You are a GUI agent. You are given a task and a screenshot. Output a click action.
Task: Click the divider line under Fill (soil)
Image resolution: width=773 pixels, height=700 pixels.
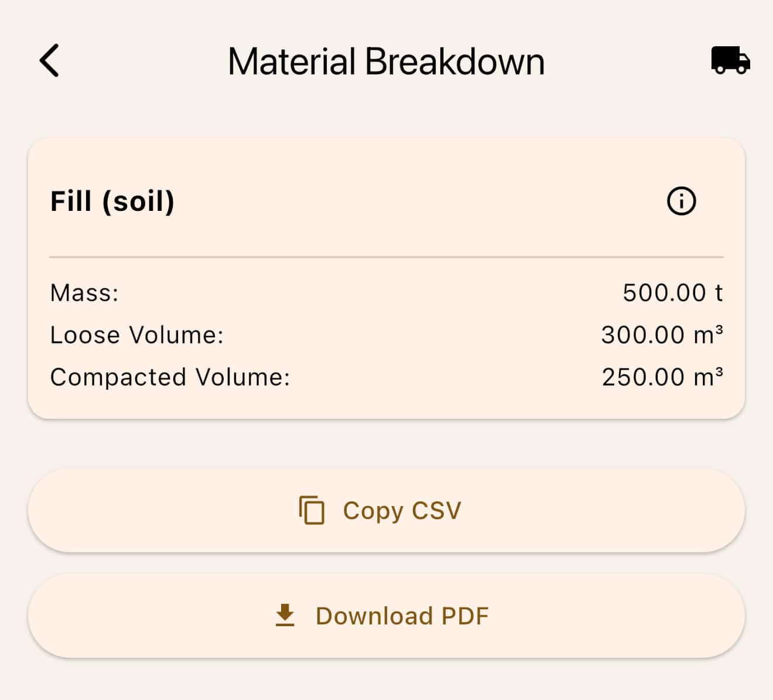click(x=386, y=257)
